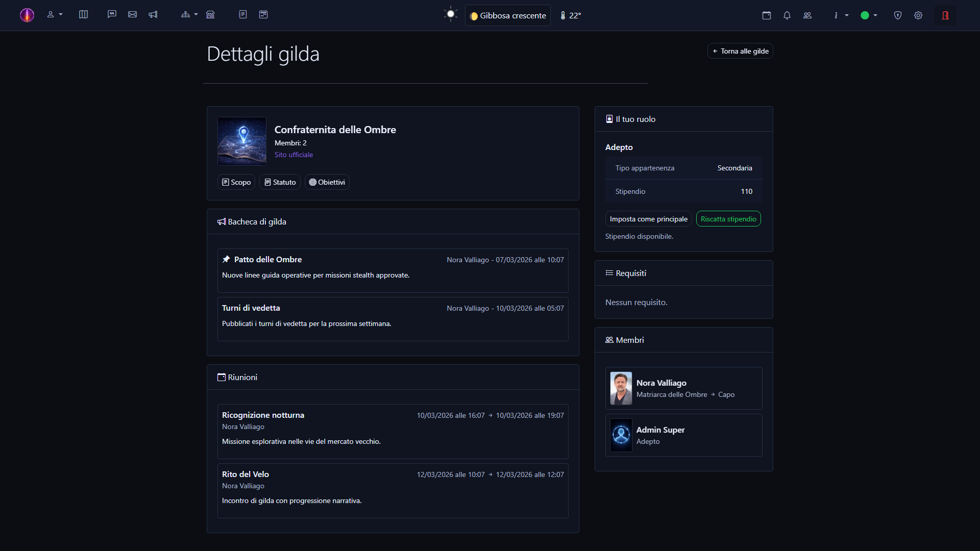This screenshot has height=551, width=980.
Task: Open the calendar icon beside notification bell
Action: pyautogui.click(x=767, y=15)
